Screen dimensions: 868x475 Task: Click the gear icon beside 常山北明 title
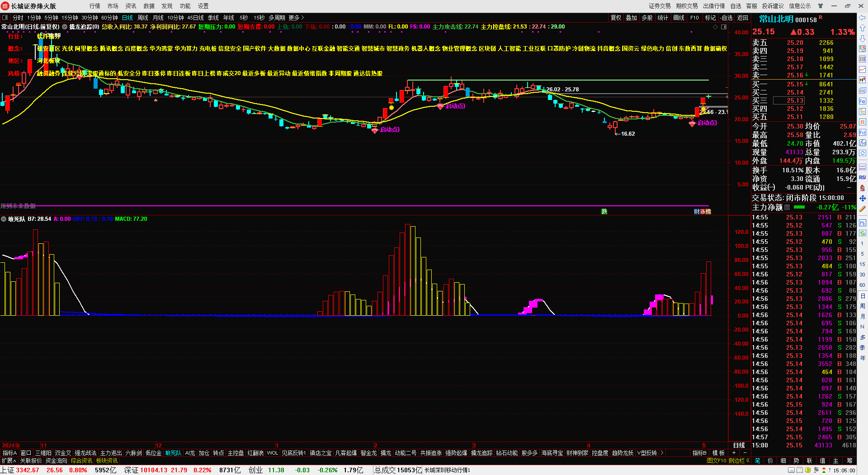pyautogui.click(x=65, y=27)
